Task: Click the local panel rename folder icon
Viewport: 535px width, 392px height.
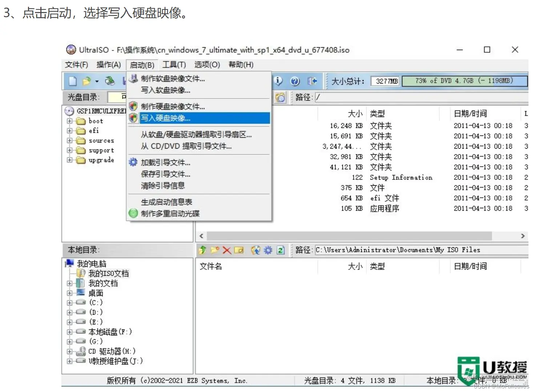Action: (239, 250)
